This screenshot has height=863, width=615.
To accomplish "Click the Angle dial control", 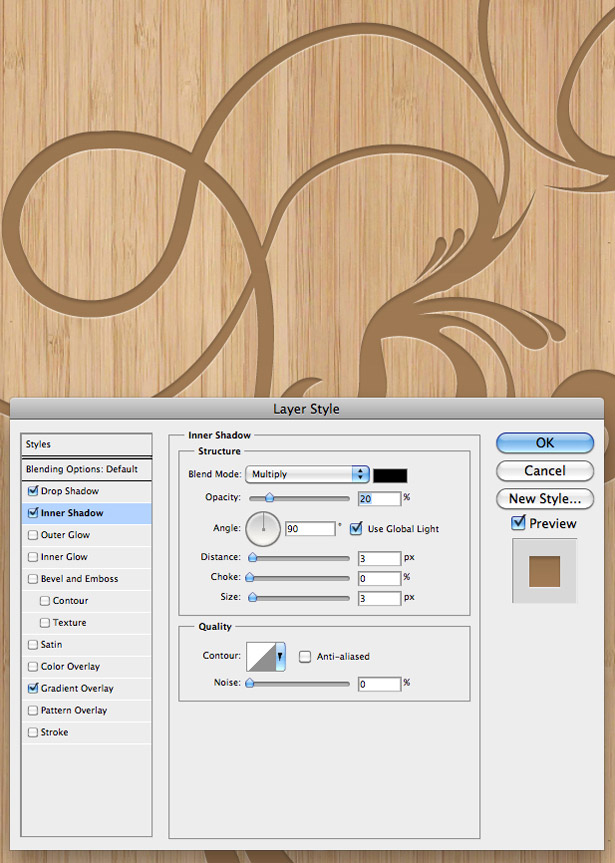I will (x=263, y=529).
